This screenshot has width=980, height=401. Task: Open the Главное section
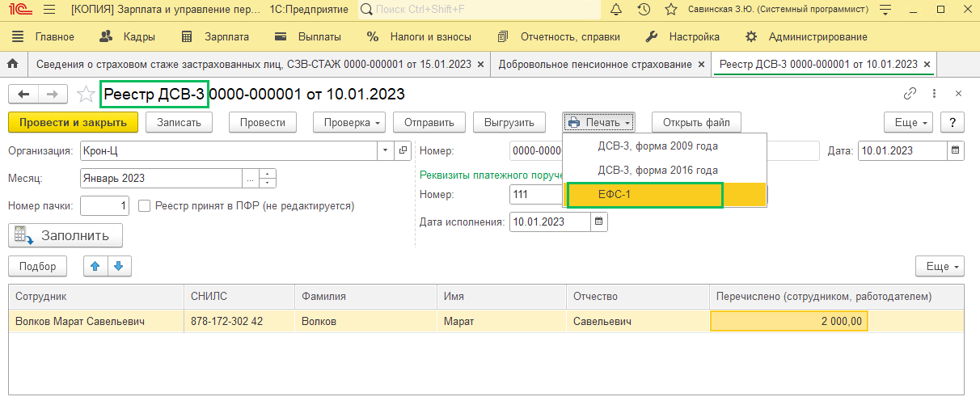44,36
